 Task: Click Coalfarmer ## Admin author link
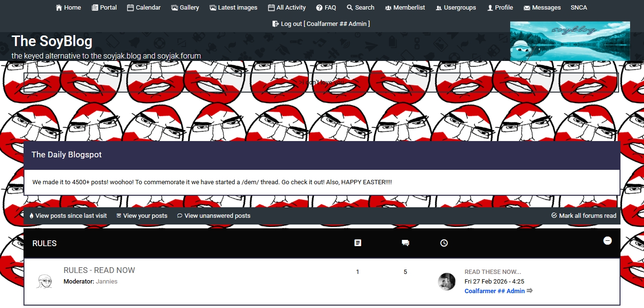pyautogui.click(x=494, y=291)
